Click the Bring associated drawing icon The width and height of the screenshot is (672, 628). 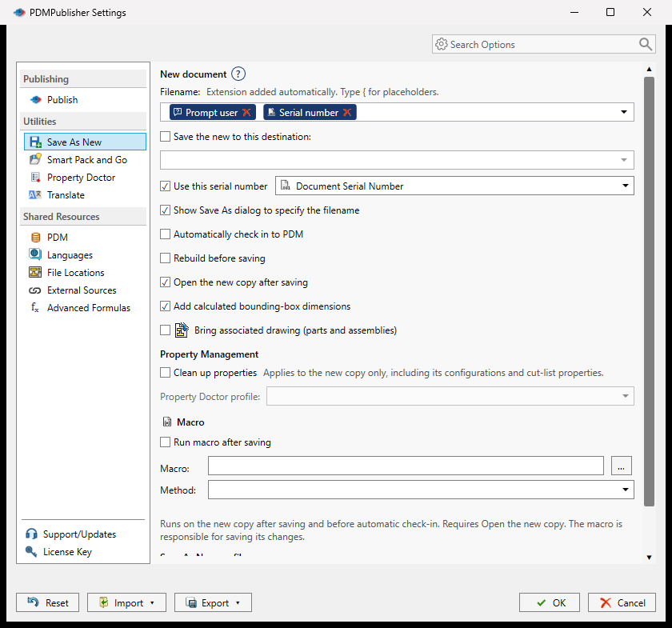click(182, 330)
